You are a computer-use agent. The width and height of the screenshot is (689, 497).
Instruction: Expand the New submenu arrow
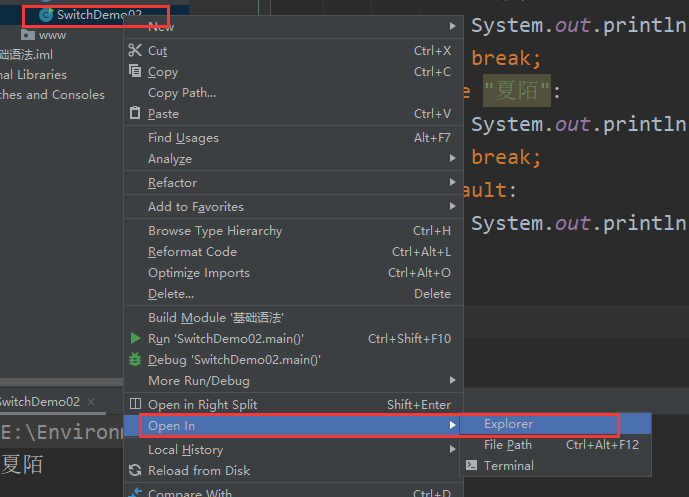(x=452, y=26)
